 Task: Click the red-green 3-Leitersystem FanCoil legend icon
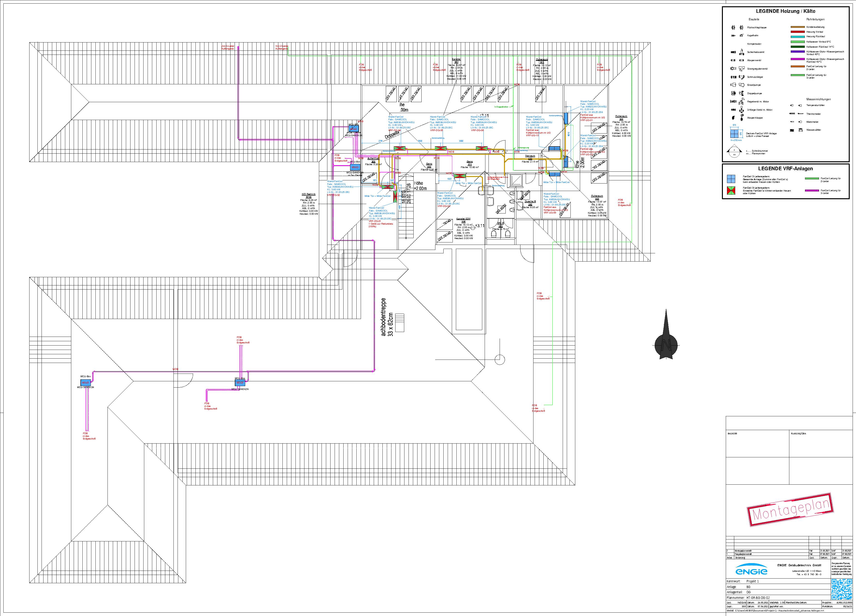pos(731,191)
